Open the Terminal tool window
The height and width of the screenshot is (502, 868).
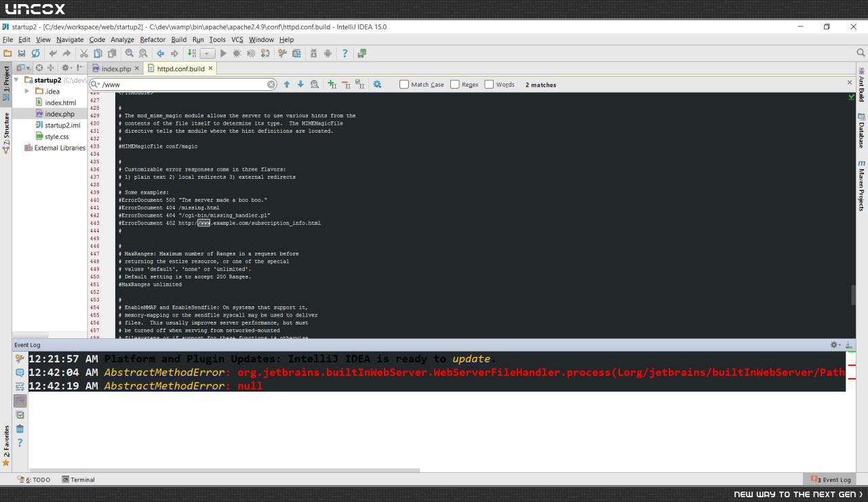[79, 480]
